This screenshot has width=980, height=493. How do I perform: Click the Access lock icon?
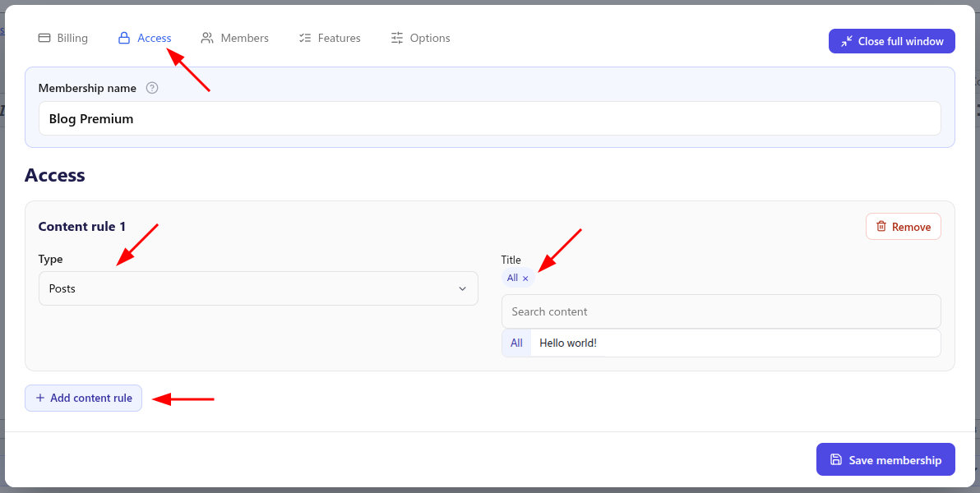(x=124, y=38)
